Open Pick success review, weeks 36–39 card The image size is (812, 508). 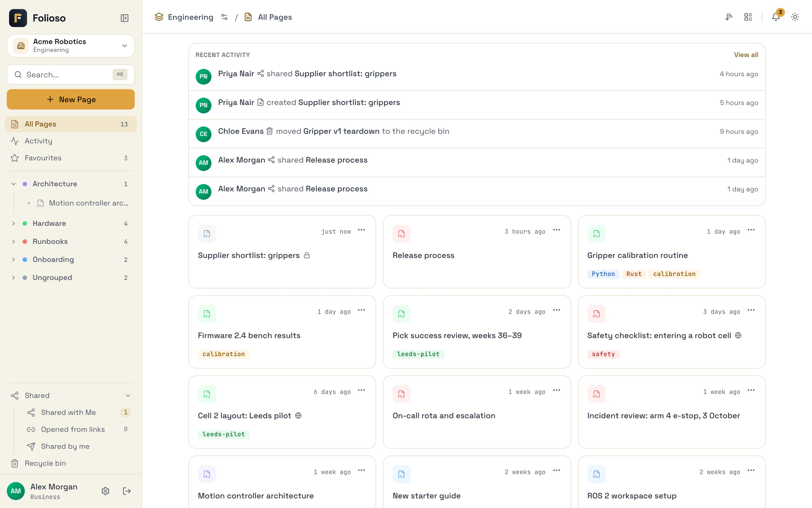(x=477, y=332)
